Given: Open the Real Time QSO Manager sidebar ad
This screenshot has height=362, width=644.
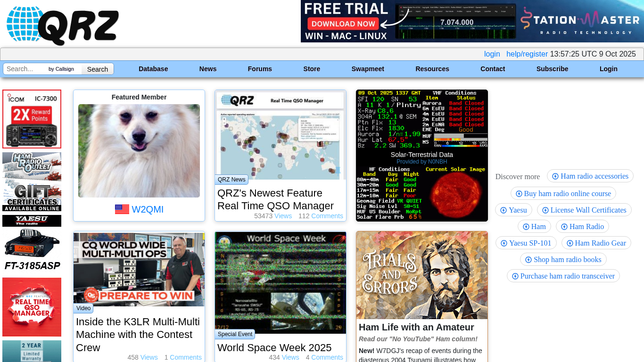Looking at the screenshot, I should [x=32, y=307].
